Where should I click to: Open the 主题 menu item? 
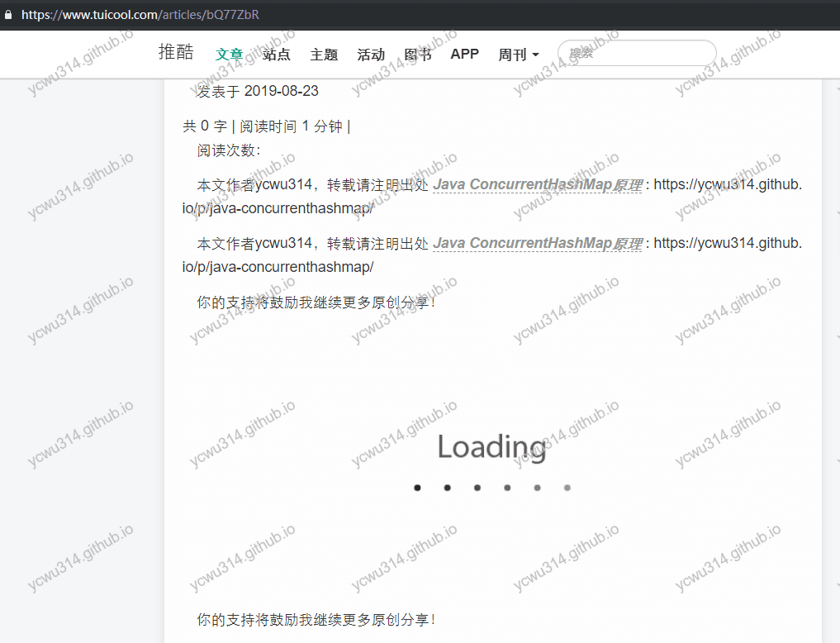[324, 55]
